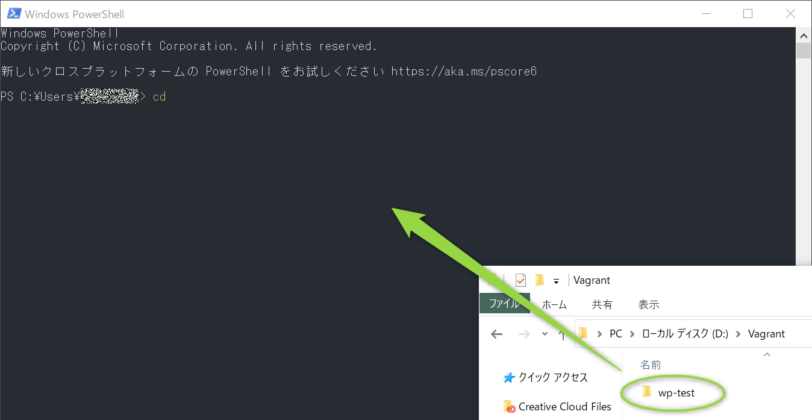Screen dimensions: 812x420
Task: Click the Quick Access star icon
Action: (x=509, y=378)
